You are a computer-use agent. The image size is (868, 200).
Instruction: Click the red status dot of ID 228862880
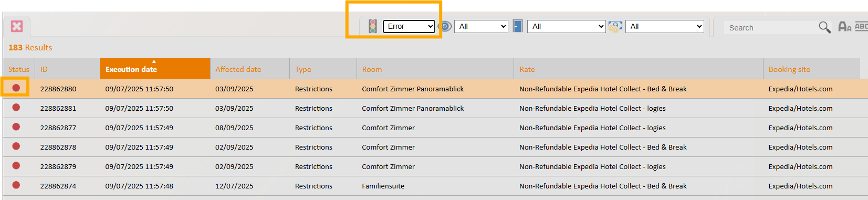click(x=16, y=88)
